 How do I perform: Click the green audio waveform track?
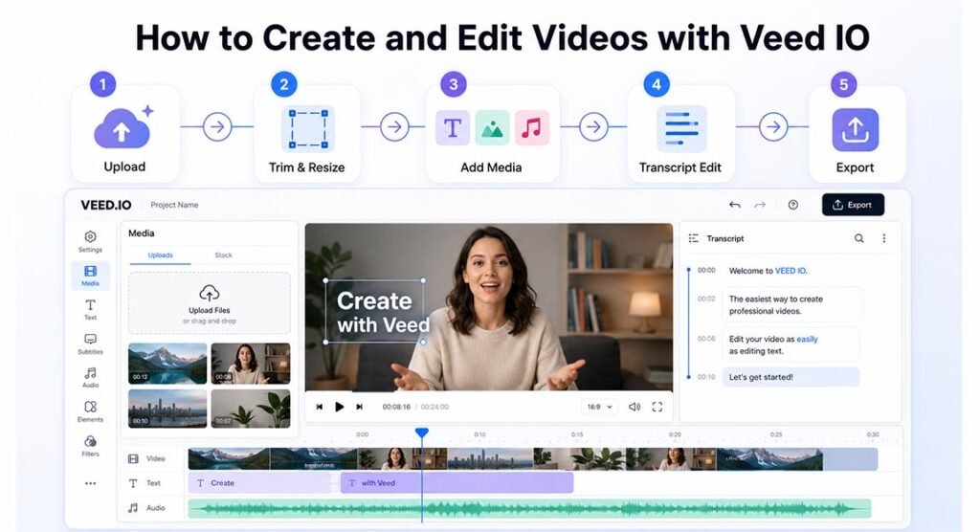pyautogui.click(x=529, y=509)
